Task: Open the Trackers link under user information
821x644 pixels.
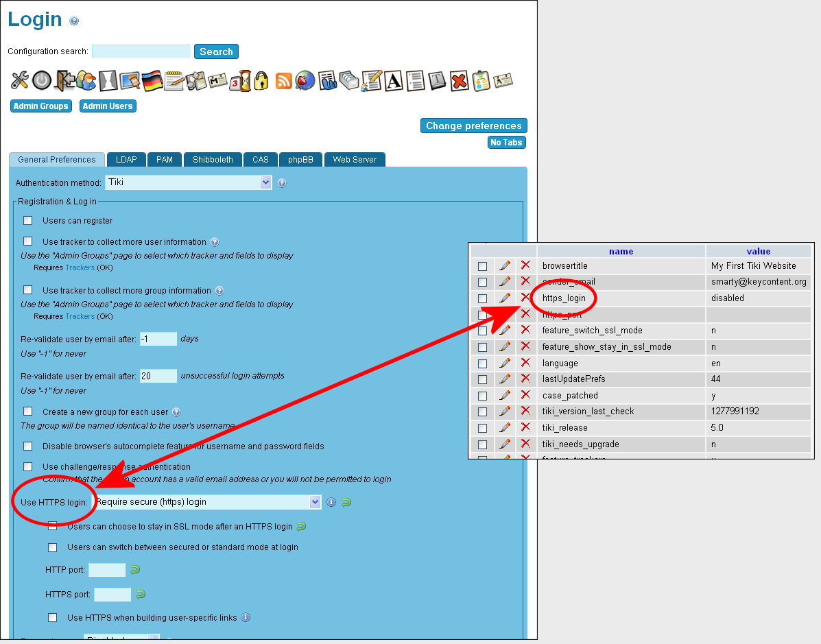Action: 80,267
